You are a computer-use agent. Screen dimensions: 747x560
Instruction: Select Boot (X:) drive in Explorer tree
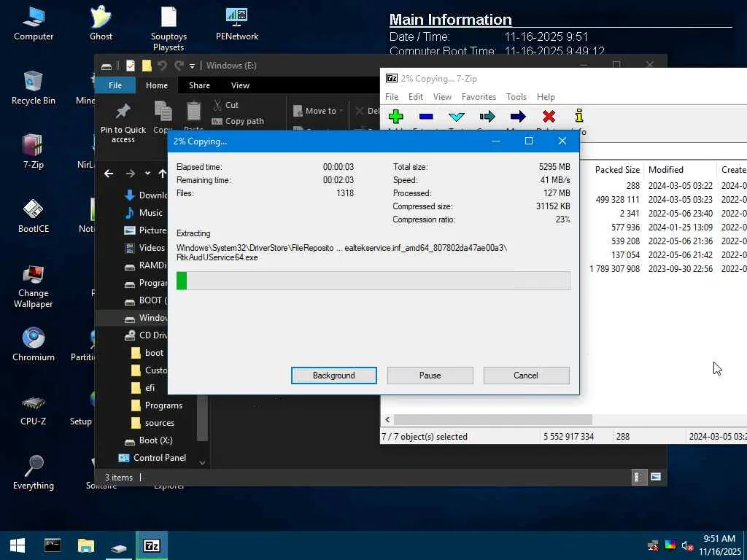coord(148,440)
